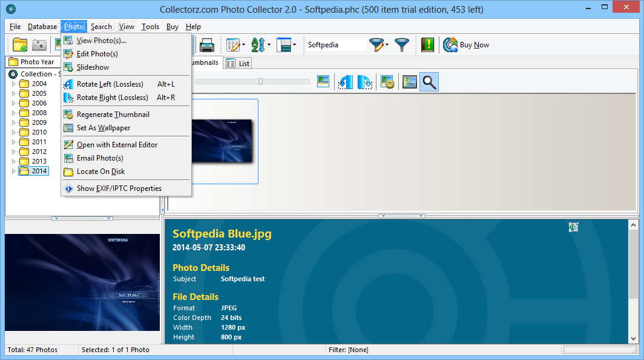This screenshot has height=360, width=644.
Task: Click the 2004 folder icon
Action: [25, 84]
